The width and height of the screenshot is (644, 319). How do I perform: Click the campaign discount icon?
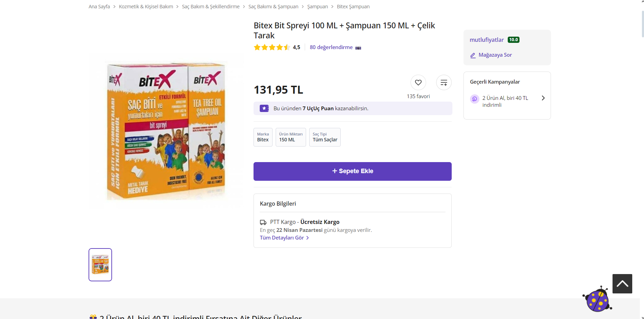click(x=475, y=99)
